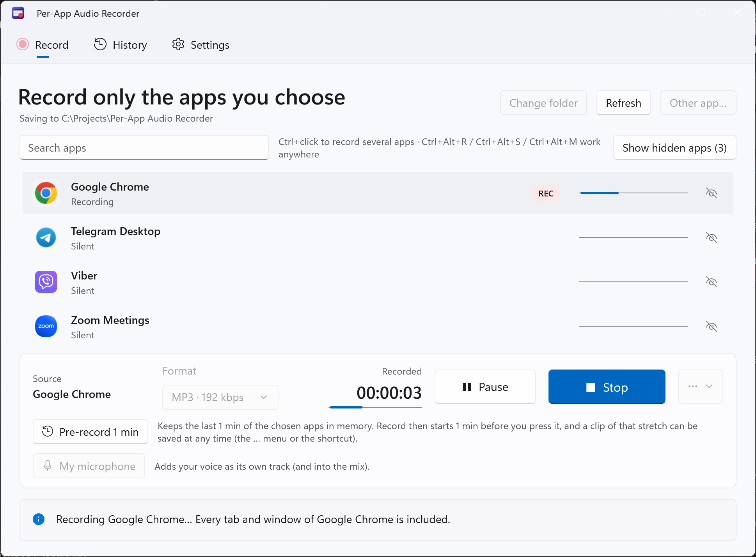Screen dimensions: 756x557
Task: Click the recorded time progress bar
Action: coord(375,407)
